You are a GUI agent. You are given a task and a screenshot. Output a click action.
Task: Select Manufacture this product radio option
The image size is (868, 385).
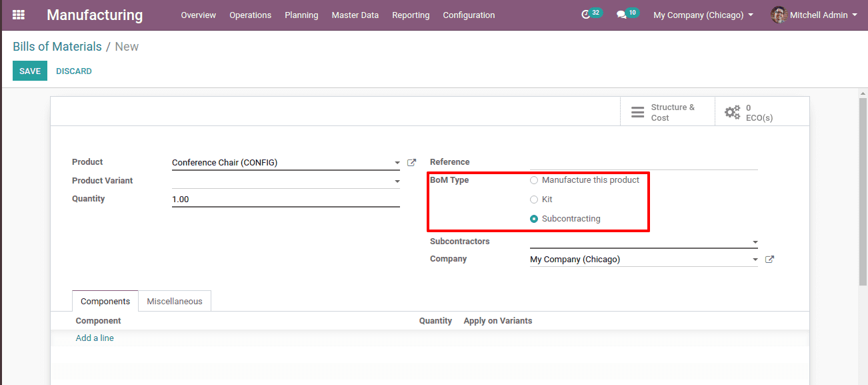[x=533, y=180]
